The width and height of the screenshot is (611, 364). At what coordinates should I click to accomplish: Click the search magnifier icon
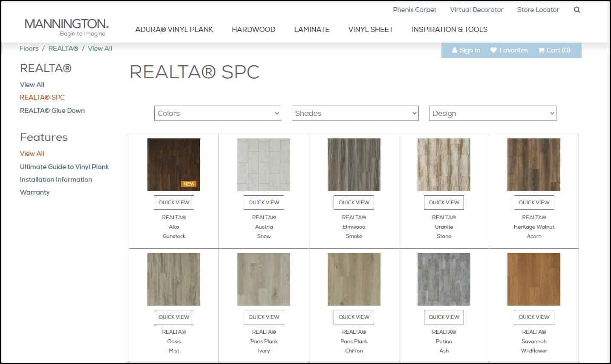(577, 10)
